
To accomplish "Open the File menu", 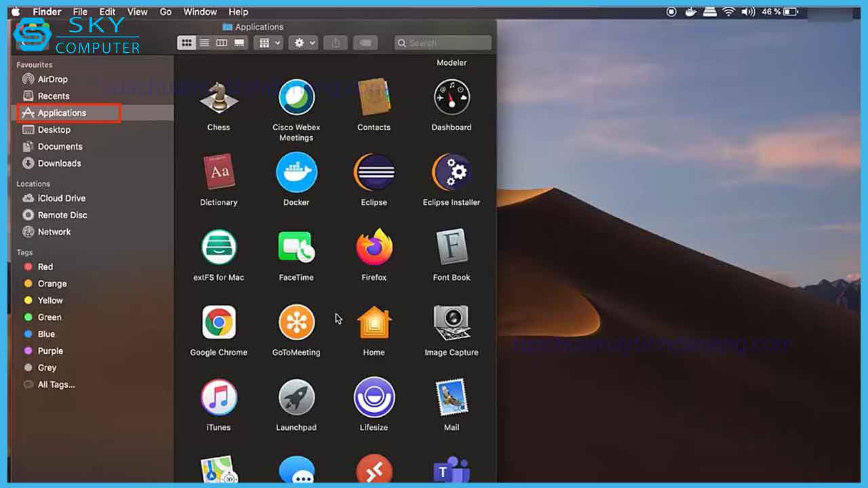I will click(x=80, y=12).
